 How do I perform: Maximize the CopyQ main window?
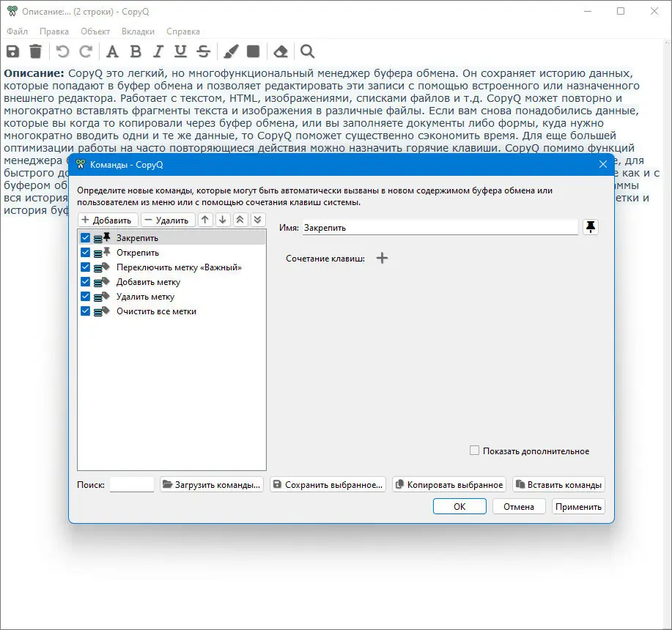pos(621,11)
